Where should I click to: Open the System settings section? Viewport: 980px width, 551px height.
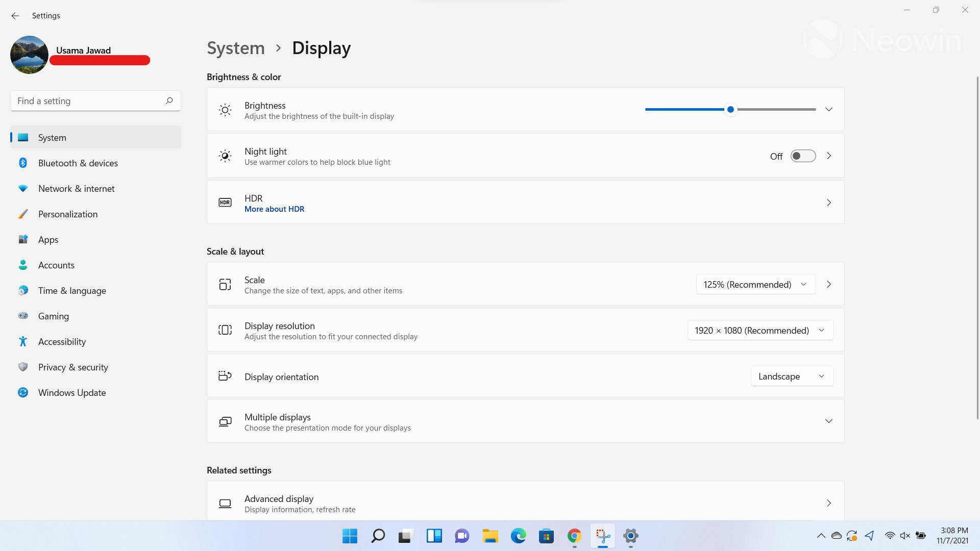(x=52, y=137)
